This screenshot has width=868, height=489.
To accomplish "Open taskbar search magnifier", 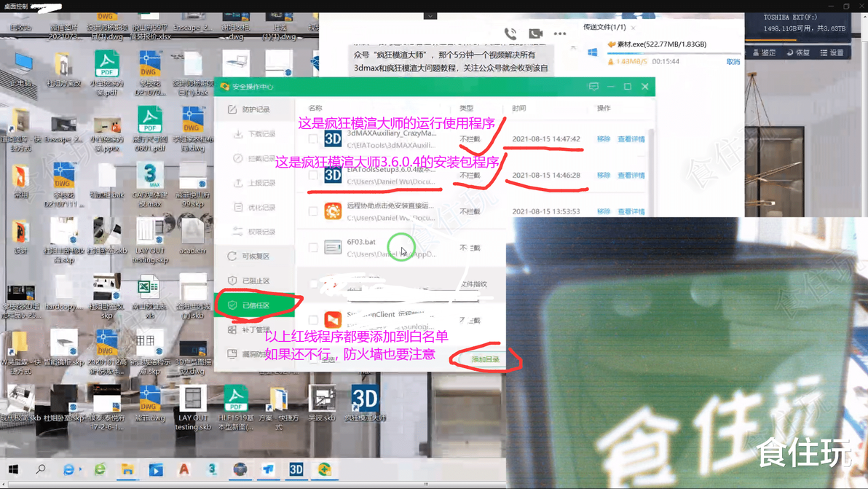I will tap(40, 469).
